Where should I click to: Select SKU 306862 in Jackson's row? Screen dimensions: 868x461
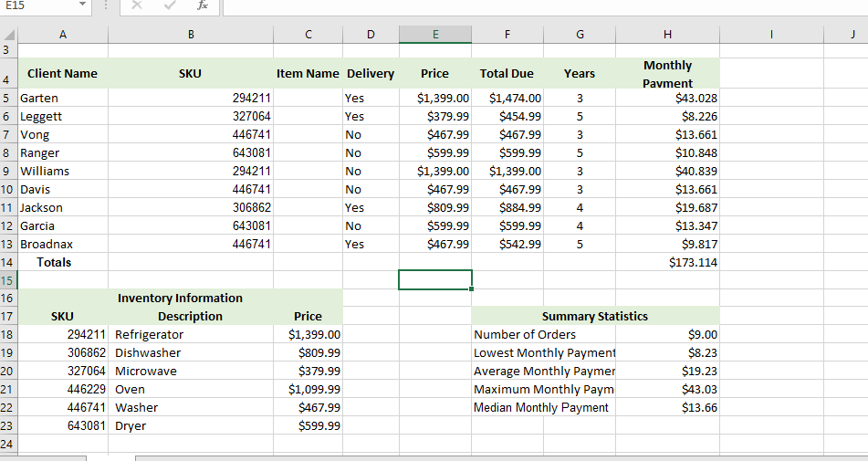pos(191,207)
